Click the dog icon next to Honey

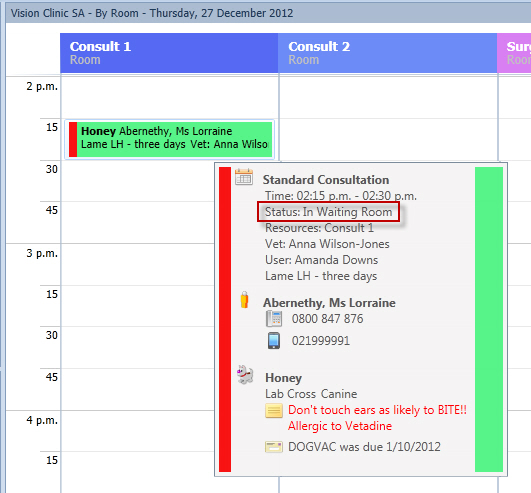pyautogui.click(x=245, y=374)
